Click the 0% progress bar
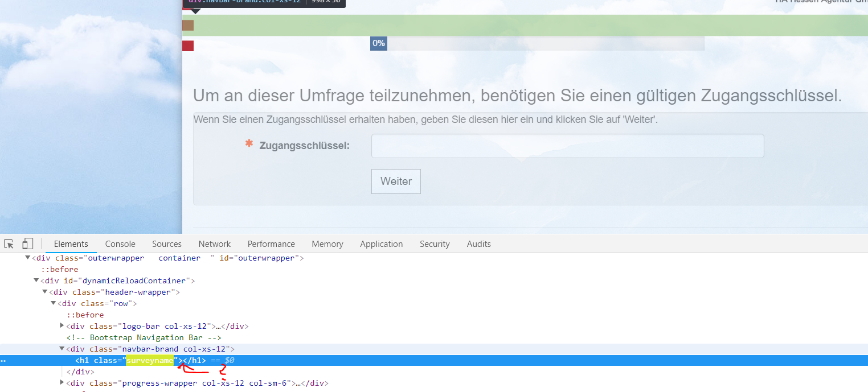 tap(537, 43)
